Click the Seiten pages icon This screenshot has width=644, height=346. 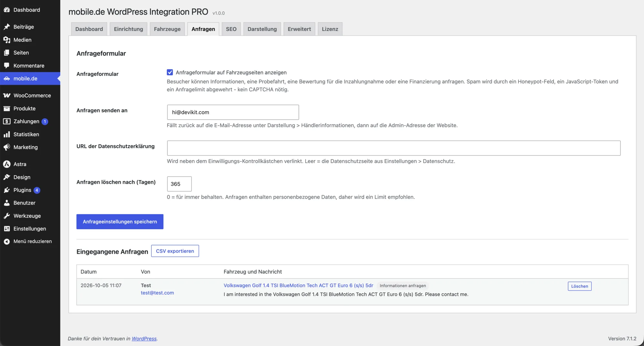[7, 53]
